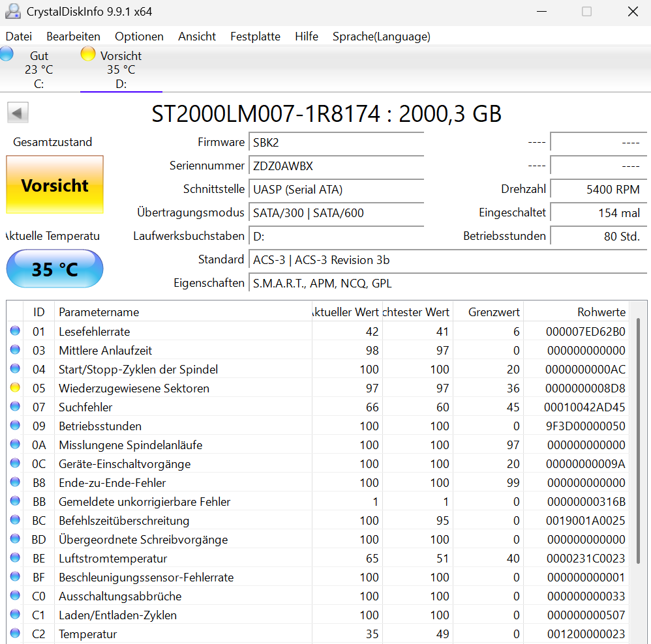
Task: Minimize the CrystalDiskInfo window
Action: tap(541, 12)
